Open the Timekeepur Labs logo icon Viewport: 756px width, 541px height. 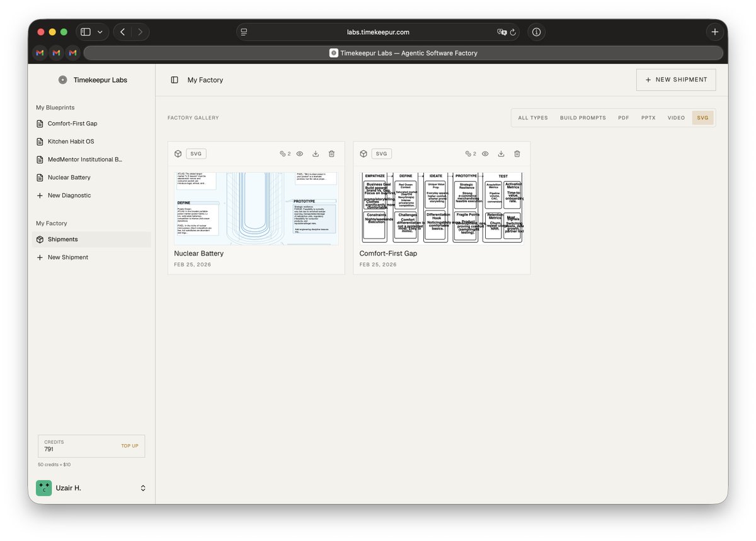coord(62,79)
